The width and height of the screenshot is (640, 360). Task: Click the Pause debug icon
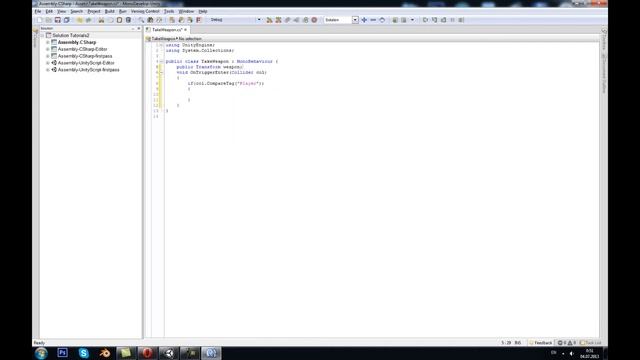[452, 20]
